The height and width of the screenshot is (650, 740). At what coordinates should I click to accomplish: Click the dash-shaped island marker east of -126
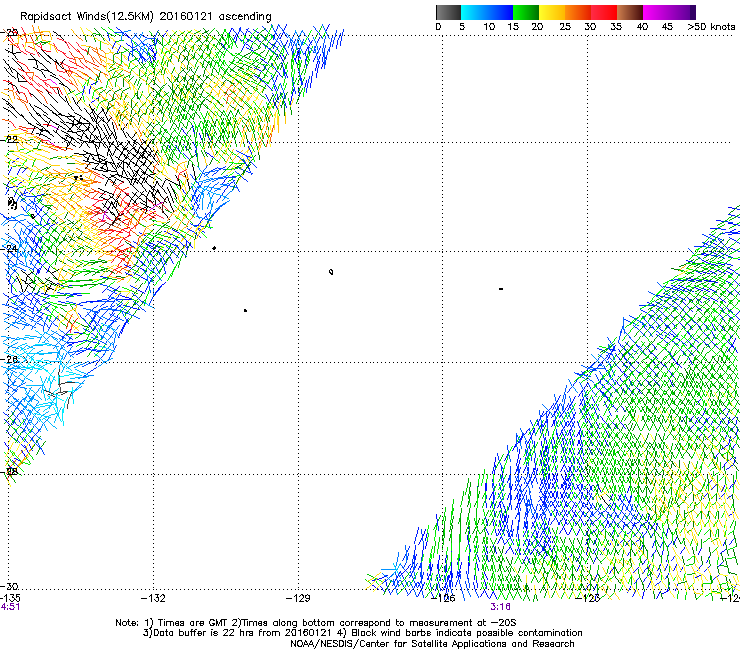[501, 288]
